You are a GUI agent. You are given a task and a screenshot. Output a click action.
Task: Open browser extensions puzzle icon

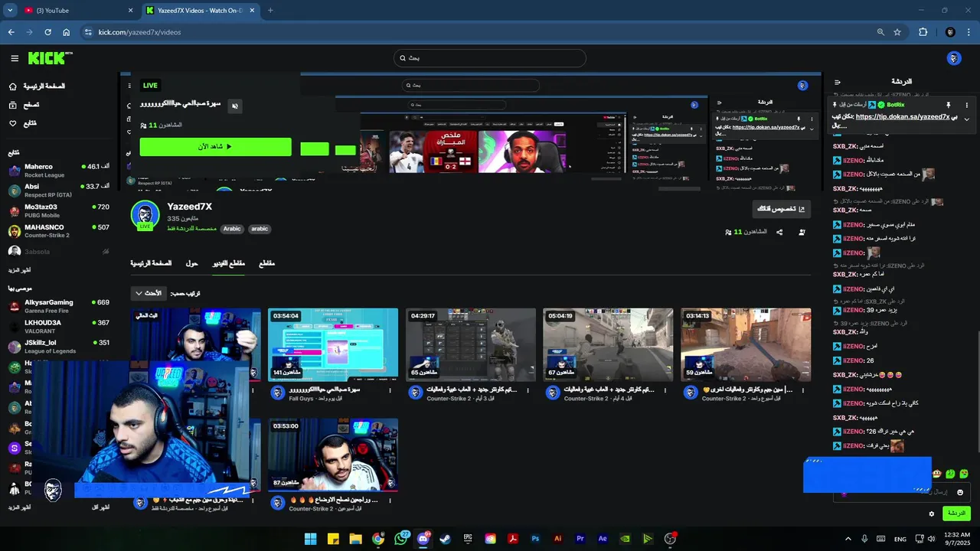click(923, 32)
